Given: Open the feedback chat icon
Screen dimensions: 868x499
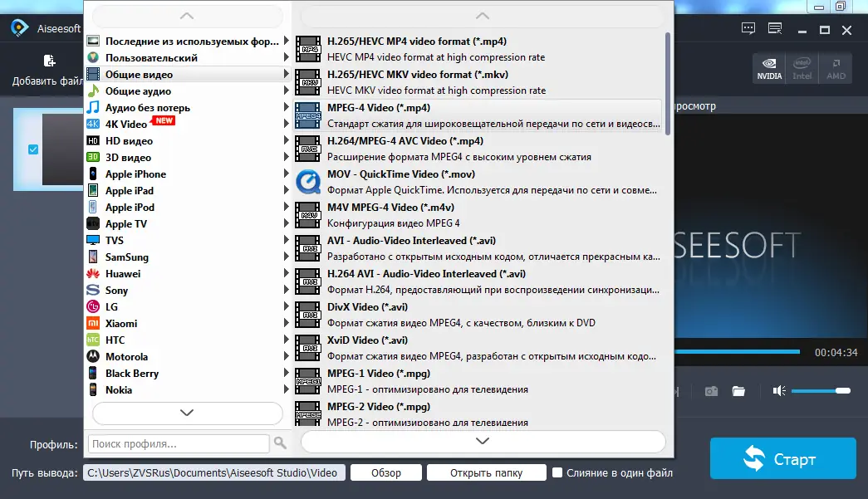Looking at the screenshot, I should tap(748, 29).
